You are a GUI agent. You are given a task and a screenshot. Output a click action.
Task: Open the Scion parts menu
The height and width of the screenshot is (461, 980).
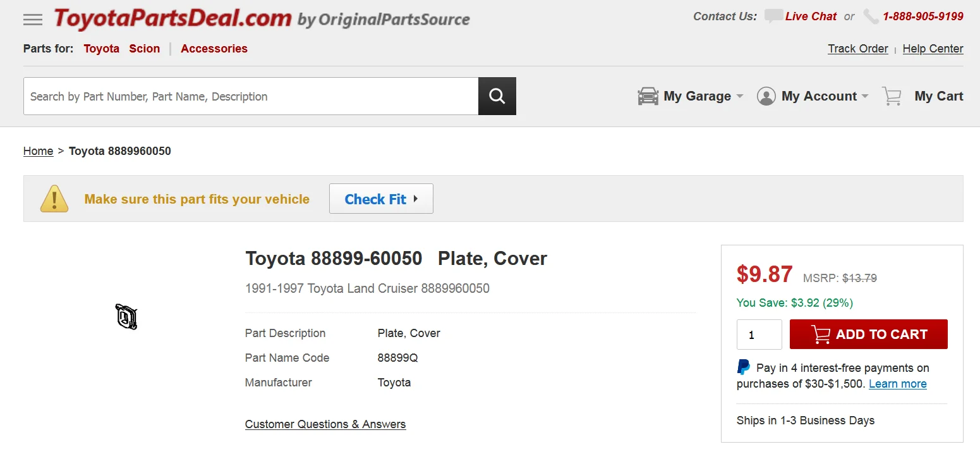145,49
